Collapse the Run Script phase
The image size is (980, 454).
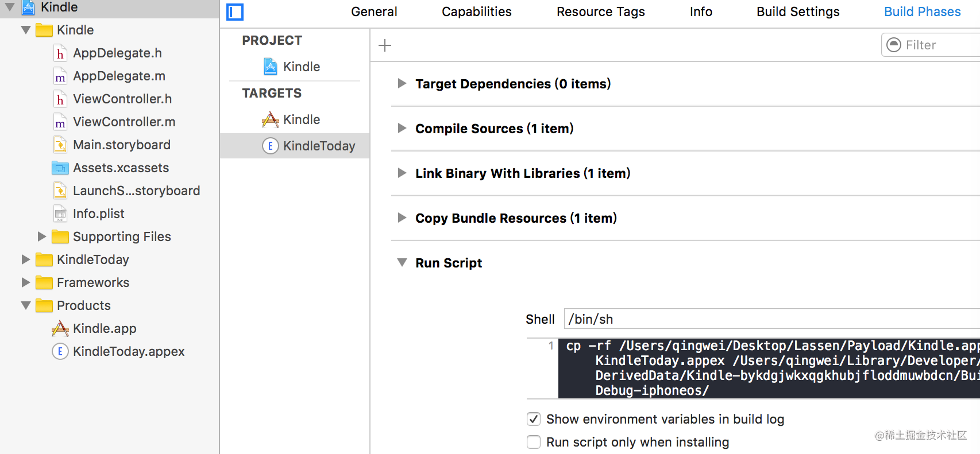(402, 263)
